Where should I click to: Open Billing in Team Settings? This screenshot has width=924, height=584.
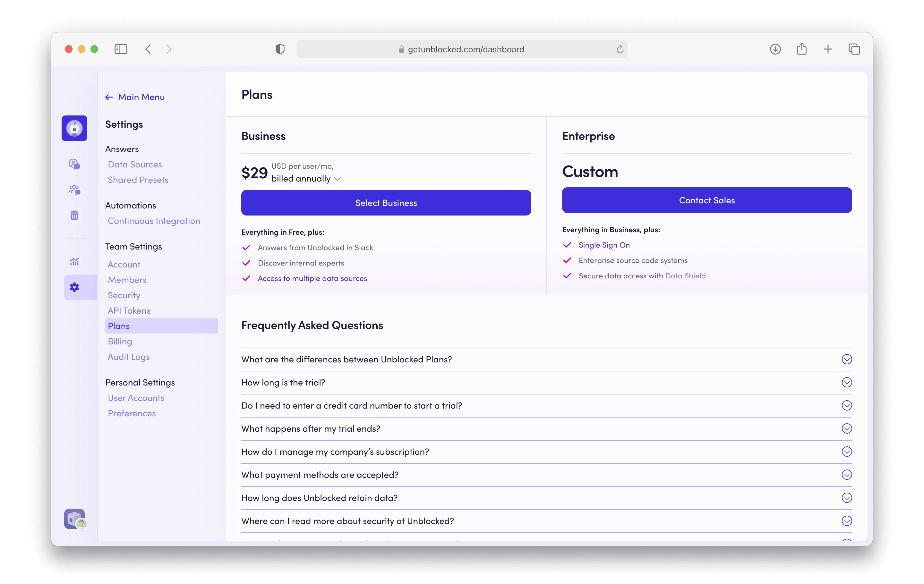(120, 341)
